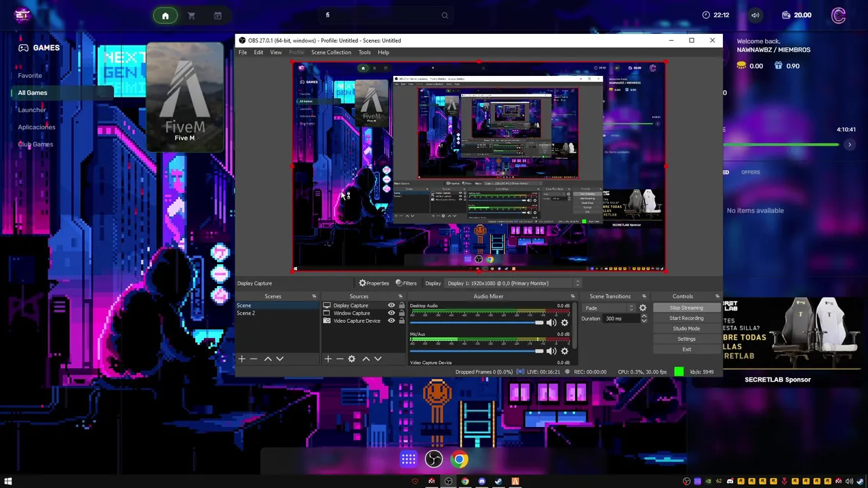The image size is (868, 488).
Task: Adjust the Duration 300 ms stepper
Action: tap(644, 319)
